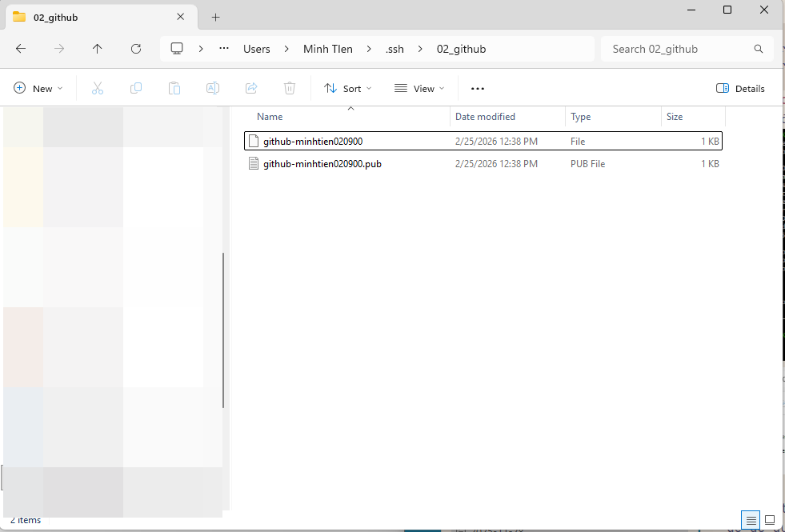
Task: Click the .ssh breadcrumb segment
Action: click(395, 49)
